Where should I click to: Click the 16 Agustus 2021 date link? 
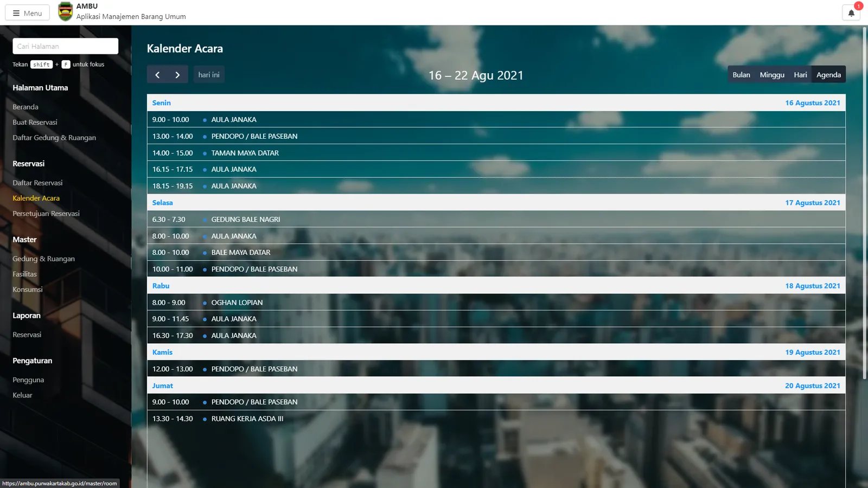coord(812,103)
